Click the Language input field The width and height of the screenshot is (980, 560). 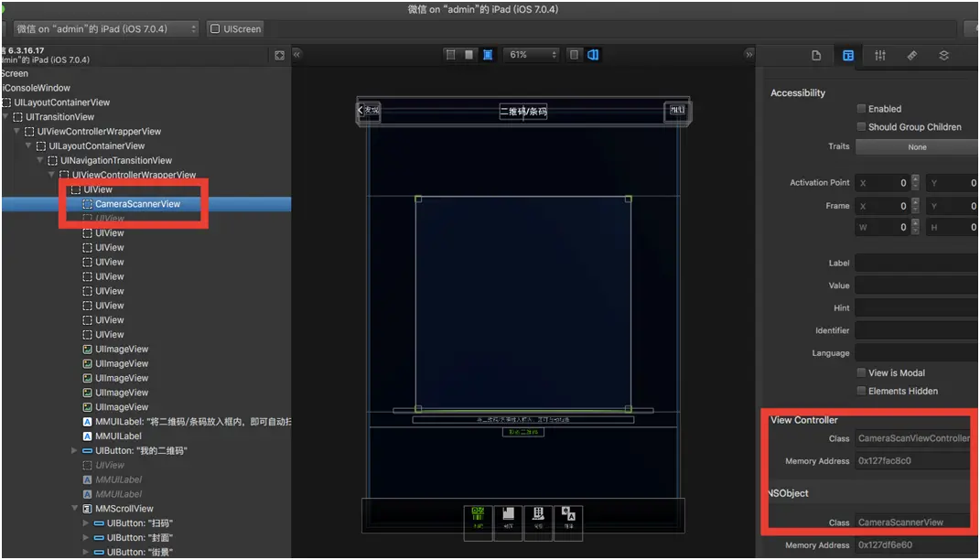917,353
